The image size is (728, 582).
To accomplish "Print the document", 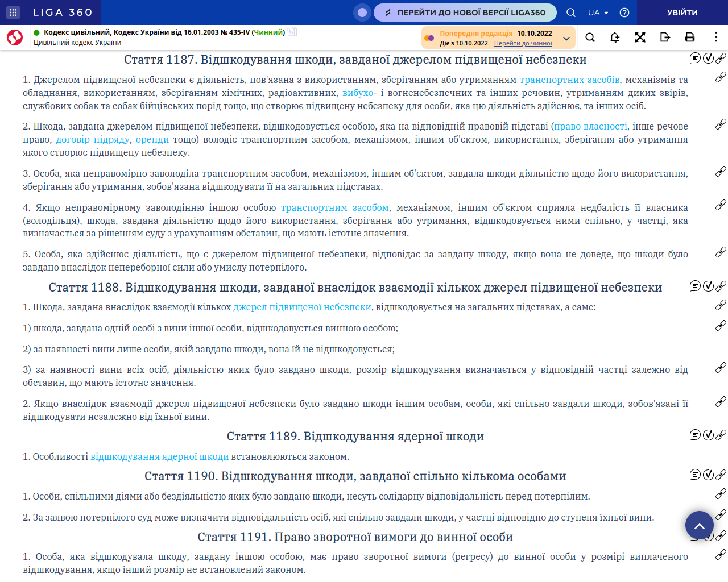I will [x=690, y=38].
